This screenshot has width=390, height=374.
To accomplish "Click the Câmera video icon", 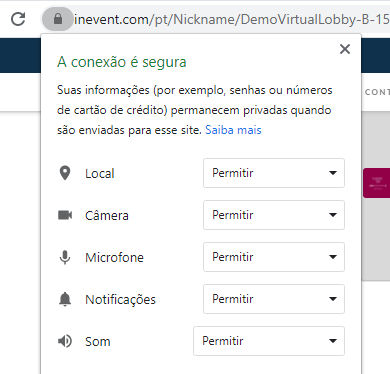I will tap(65, 215).
